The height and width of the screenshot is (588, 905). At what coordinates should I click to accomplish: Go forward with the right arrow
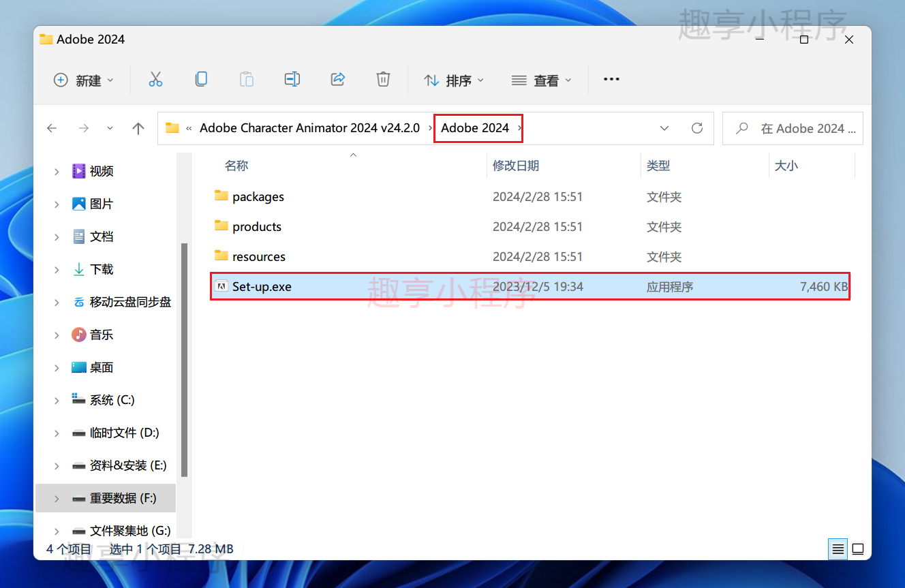point(84,128)
